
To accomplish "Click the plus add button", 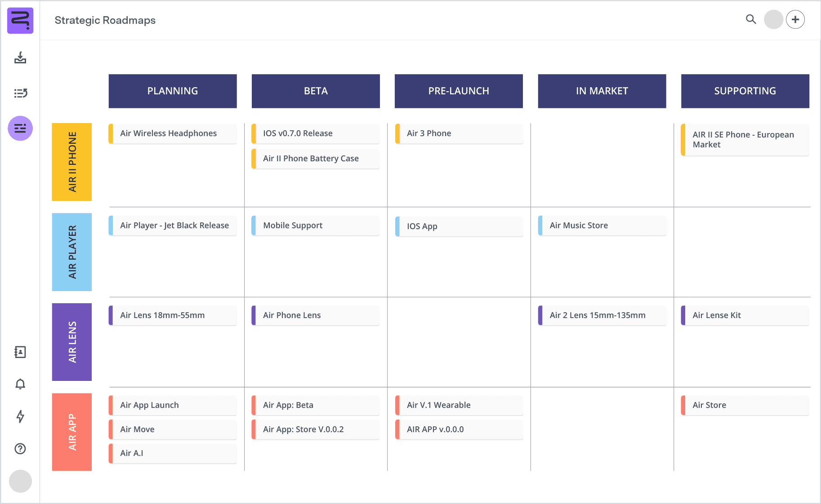I will tap(795, 20).
